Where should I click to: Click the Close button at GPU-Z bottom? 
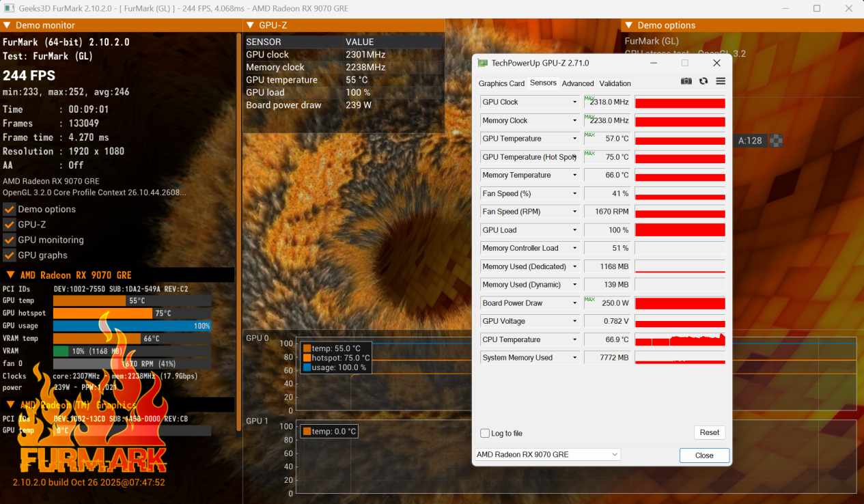pyautogui.click(x=704, y=456)
